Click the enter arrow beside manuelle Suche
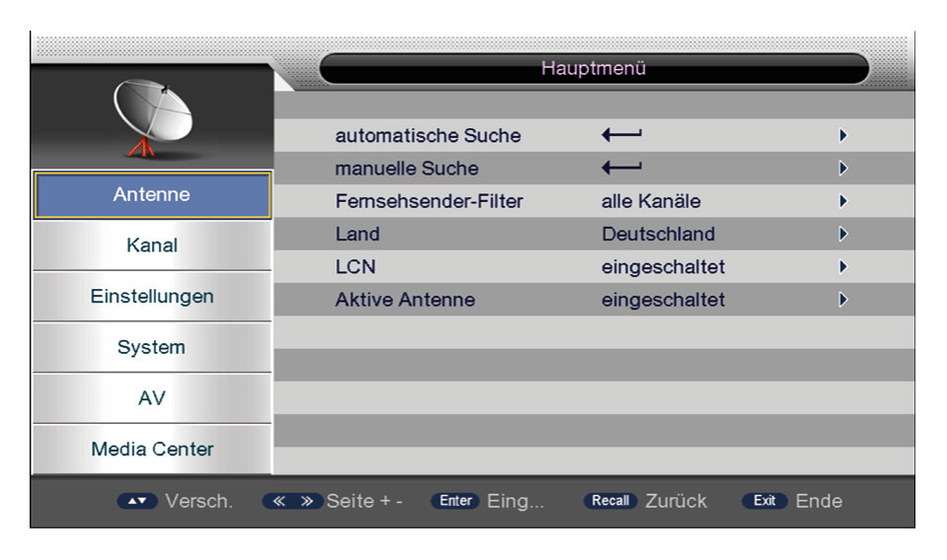 (x=621, y=168)
